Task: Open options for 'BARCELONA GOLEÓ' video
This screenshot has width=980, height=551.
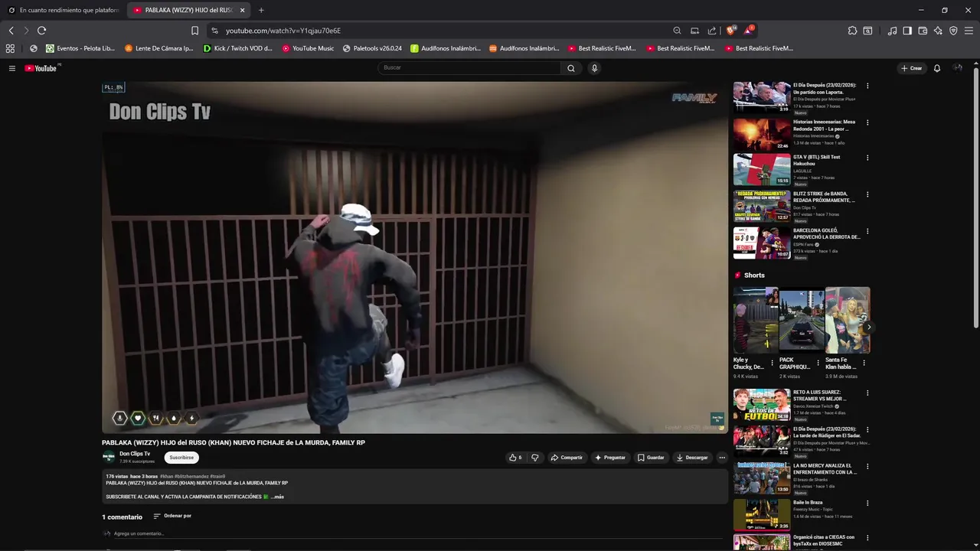Action: pos(867,230)
